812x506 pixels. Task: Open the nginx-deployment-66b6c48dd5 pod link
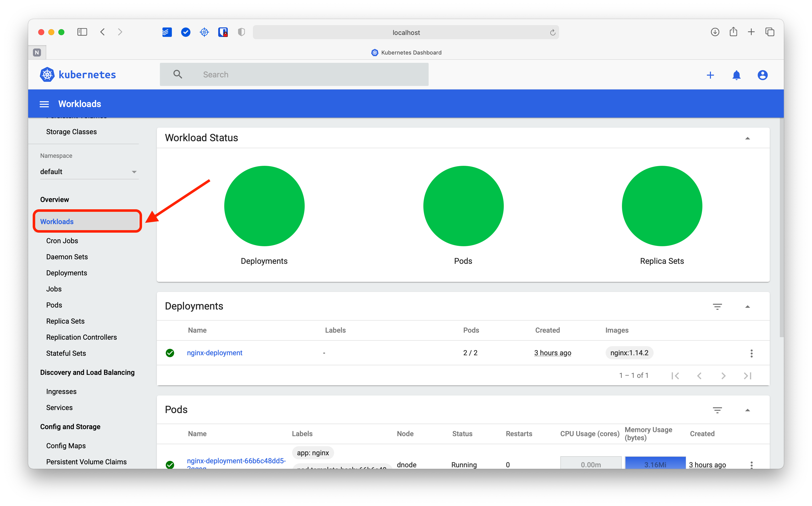(236, 464)
